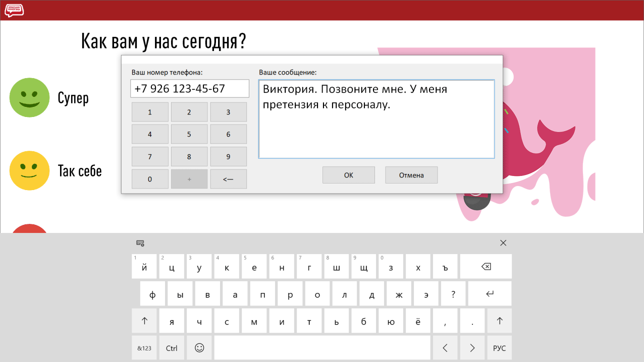This screenshot has height=362, width=644.
Task: Open on-screen keyboard settings icon
Action: [140, 243]
